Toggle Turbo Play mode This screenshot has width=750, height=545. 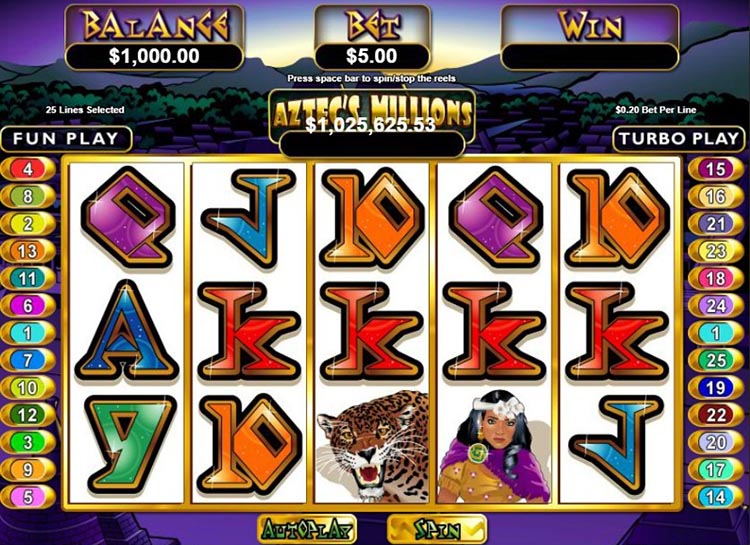click(x=679, y=139)
